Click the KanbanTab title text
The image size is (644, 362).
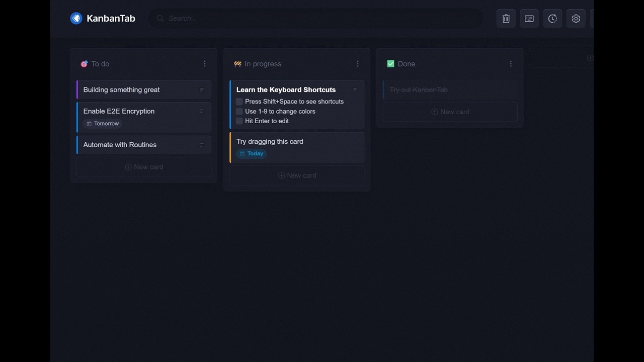click(111, 19)
